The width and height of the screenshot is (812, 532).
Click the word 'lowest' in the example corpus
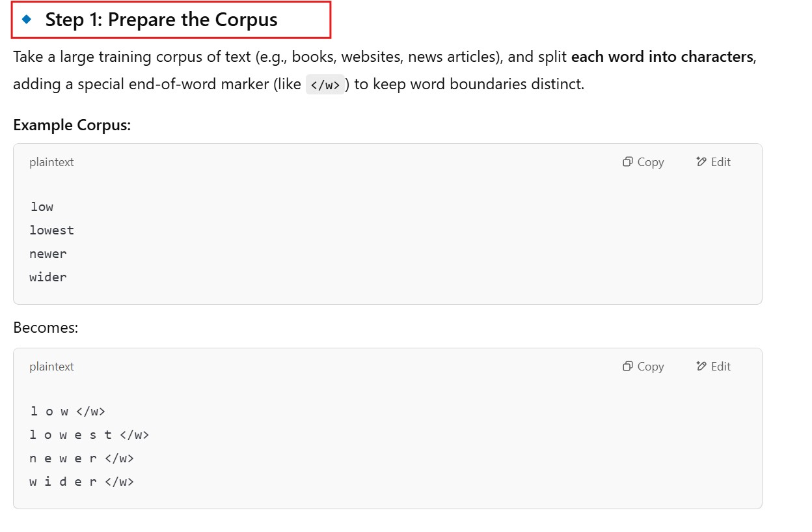point(51,231)
